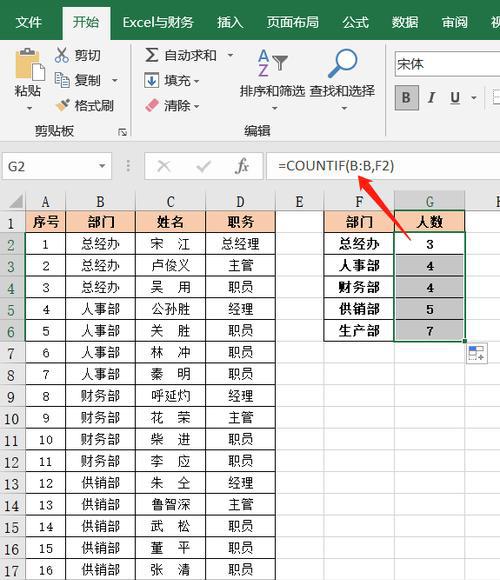Expand the Copy options dropdown arrow
Image resolution: width=500 pixels, height=580 pixels.
tap(115, 80)
